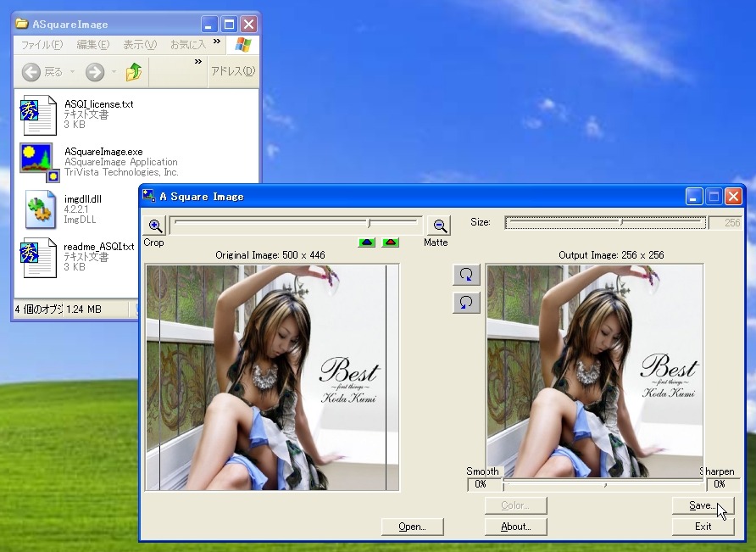This screenshot has height=552, width=756.
Task: Select the readme_ASQI.txt file icon
Action: [37, 257]
